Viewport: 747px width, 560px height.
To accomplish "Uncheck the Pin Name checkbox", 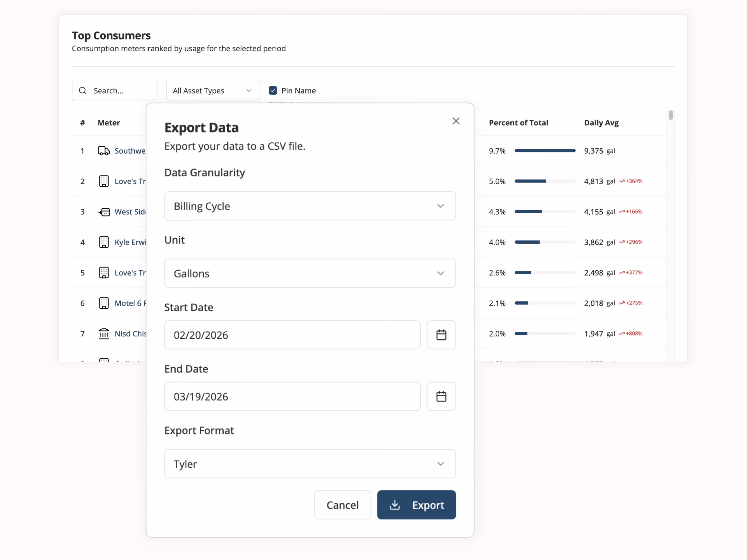I will pyautogui.click(x=273, y=90).
